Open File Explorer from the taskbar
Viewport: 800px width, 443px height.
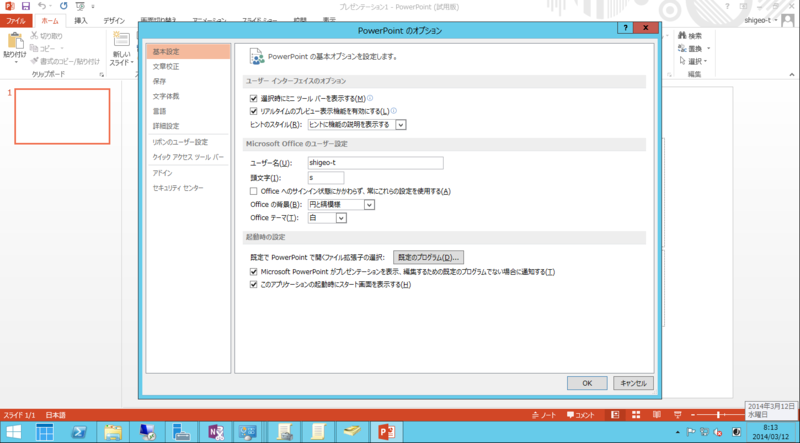coord(113,432)
